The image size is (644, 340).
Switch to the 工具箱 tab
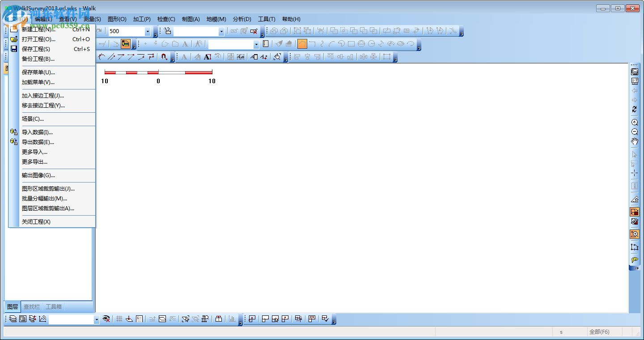point(54,307)
